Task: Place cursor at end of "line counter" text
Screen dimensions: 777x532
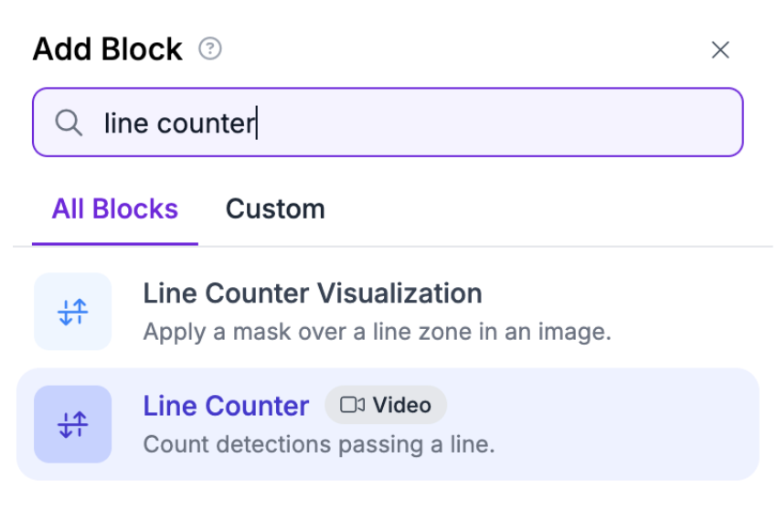Action: point(255,122)
